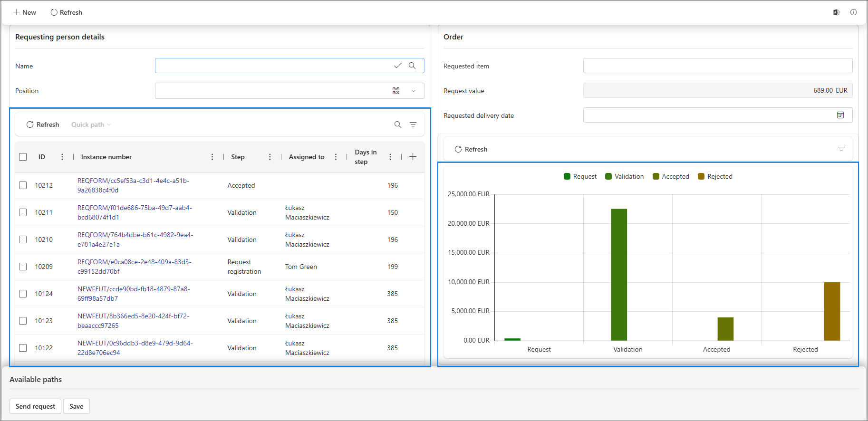Open the Instance number column options menu
The height and width of the screenshot is (421, 868).
pyautogui.click(x=212, y=157)
